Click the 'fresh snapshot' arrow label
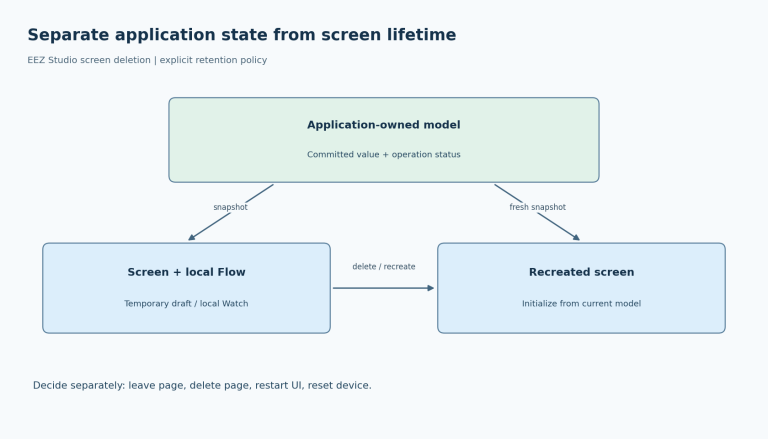Viewport: 768px width, 439px height. click(x=537, y=207)
